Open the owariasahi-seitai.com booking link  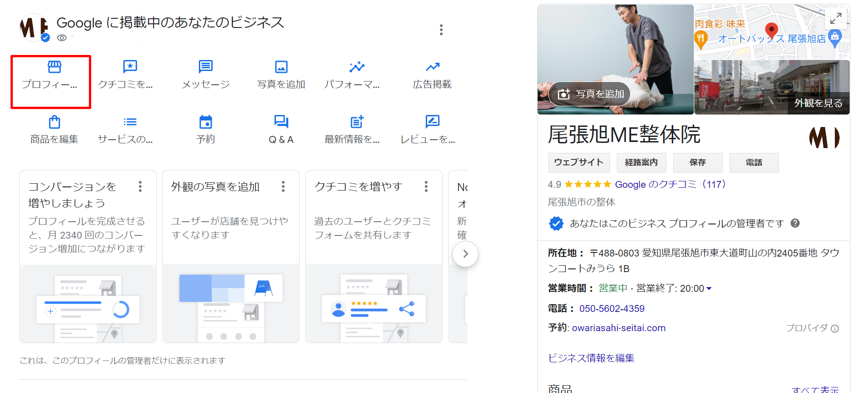[619, 328]
